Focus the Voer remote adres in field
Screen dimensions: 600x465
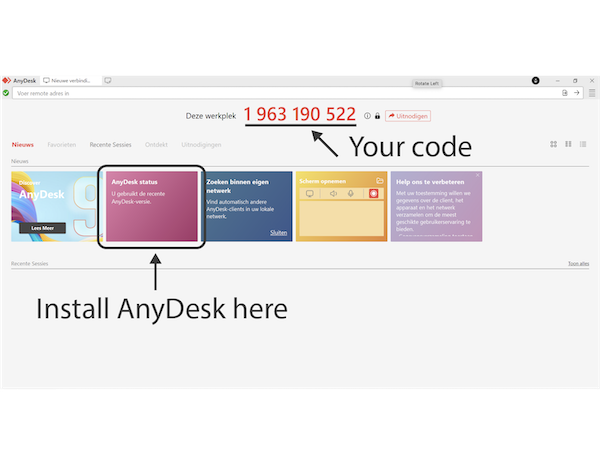click(285, 93)
